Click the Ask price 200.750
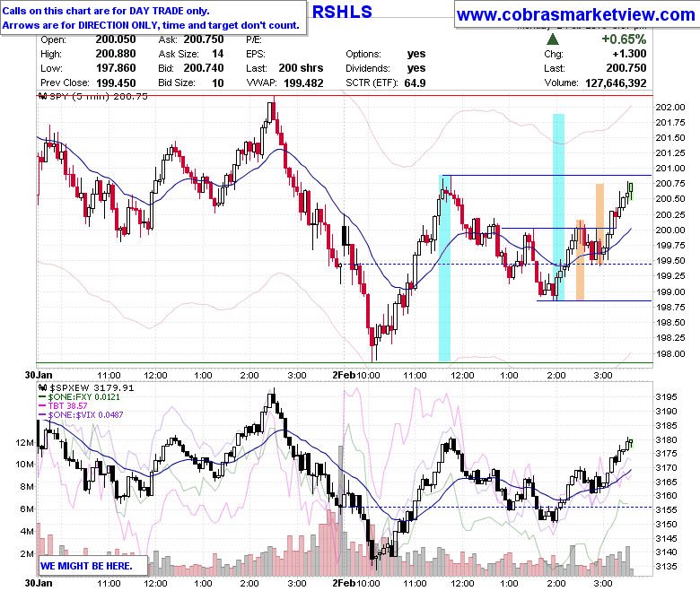 coord(204,39)
